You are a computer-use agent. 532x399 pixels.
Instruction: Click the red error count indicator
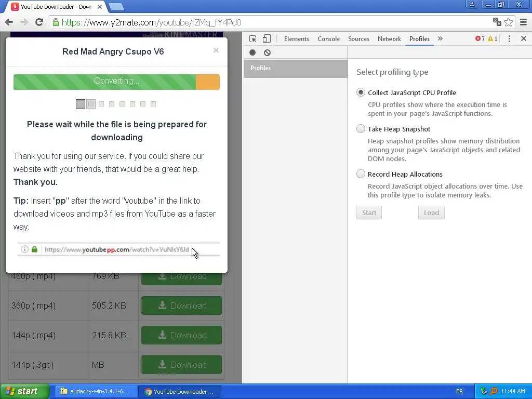coord(480,38)
